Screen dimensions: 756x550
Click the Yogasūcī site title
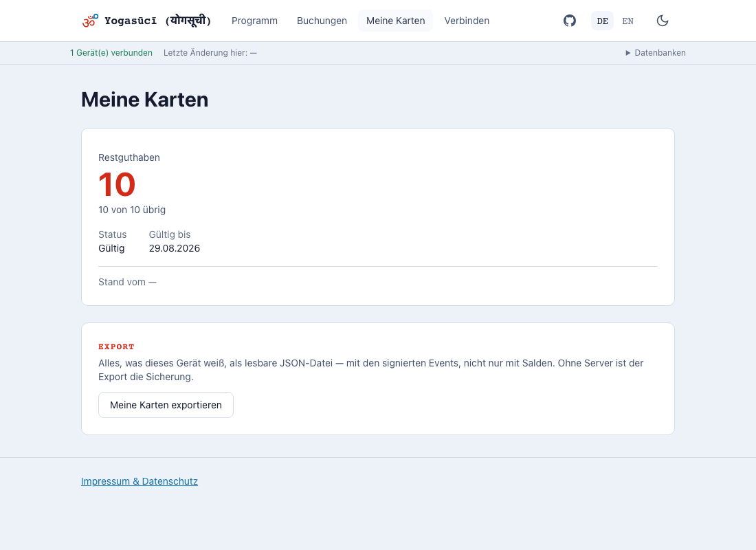pyautogui.click(x=157, y=21)
